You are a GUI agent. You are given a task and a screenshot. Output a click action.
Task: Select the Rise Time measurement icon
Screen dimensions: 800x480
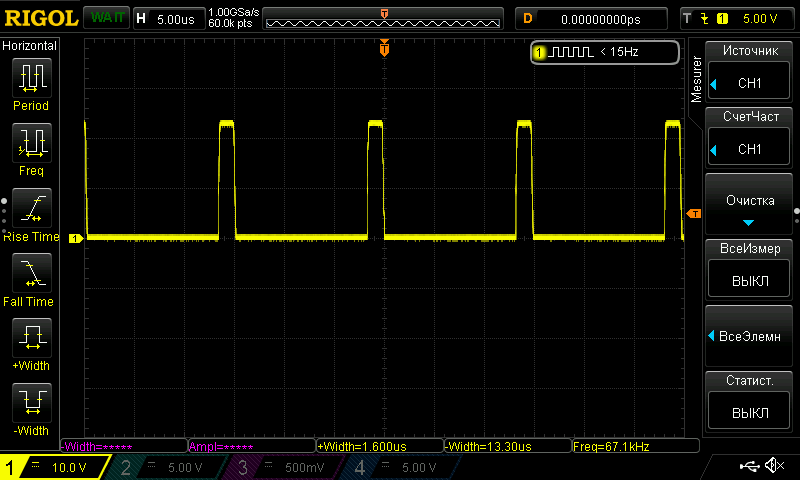31,208
